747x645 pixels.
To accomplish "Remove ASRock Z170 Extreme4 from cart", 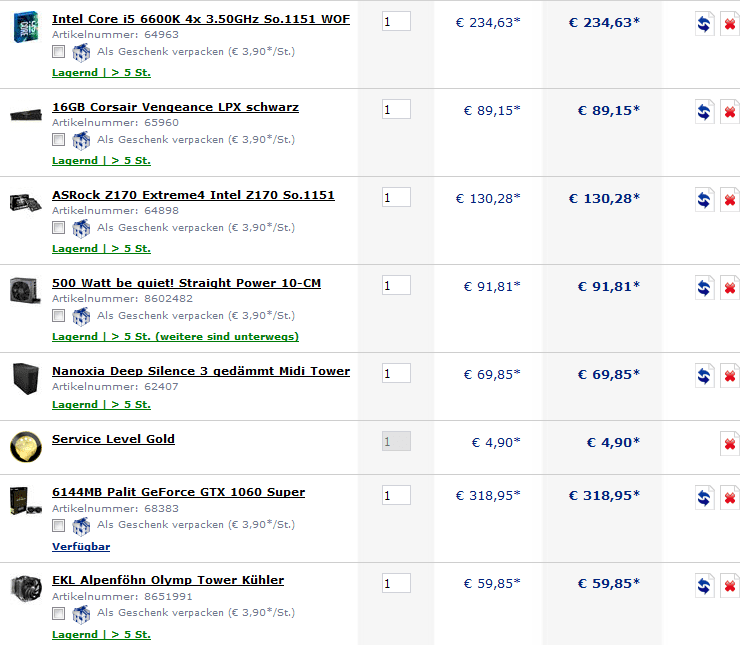I will (x=729, y=200).
